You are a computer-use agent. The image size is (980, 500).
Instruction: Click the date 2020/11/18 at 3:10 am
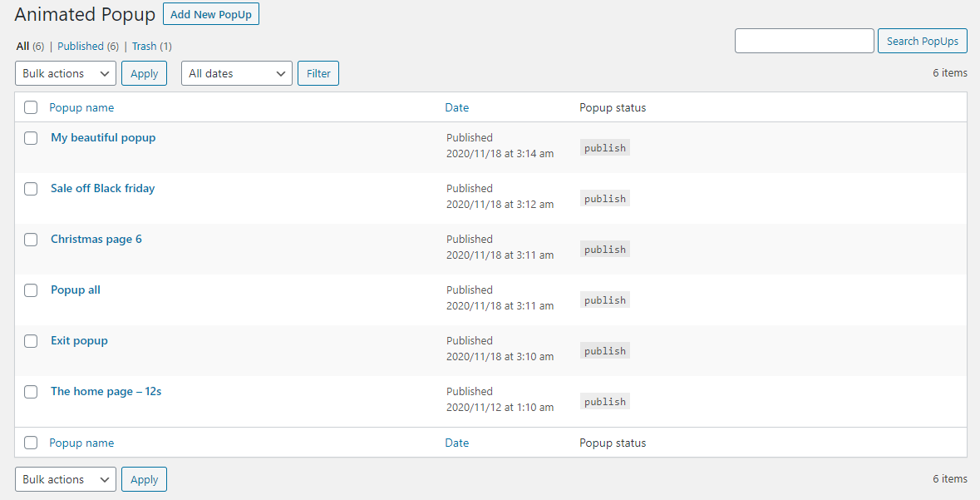click(x=500, y=357)
